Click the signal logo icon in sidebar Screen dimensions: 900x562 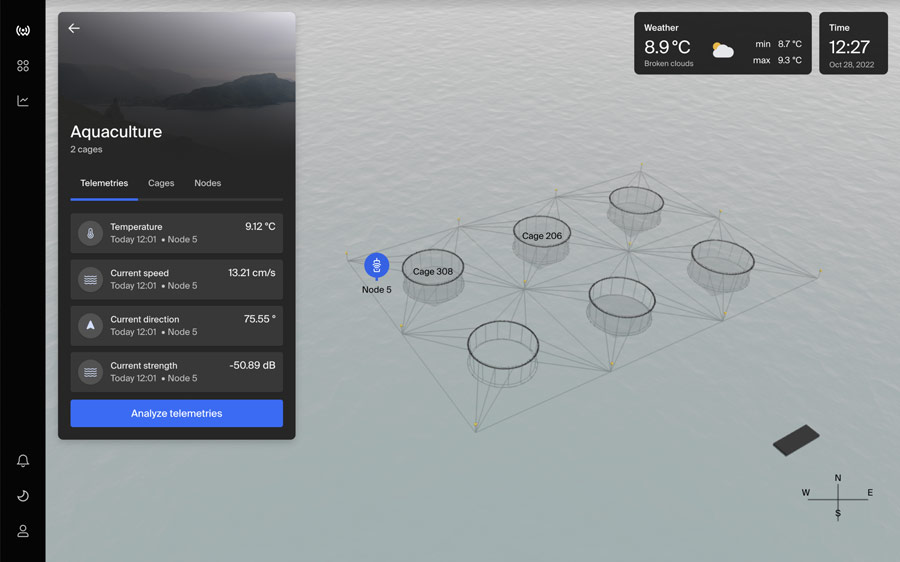(x=23, y=30)
